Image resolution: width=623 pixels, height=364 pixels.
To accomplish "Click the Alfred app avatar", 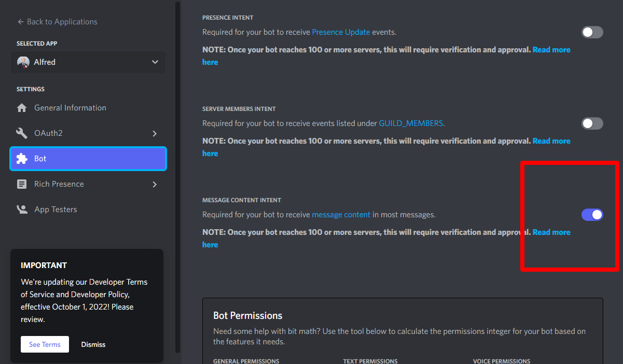I will click(x=23, y=62).
